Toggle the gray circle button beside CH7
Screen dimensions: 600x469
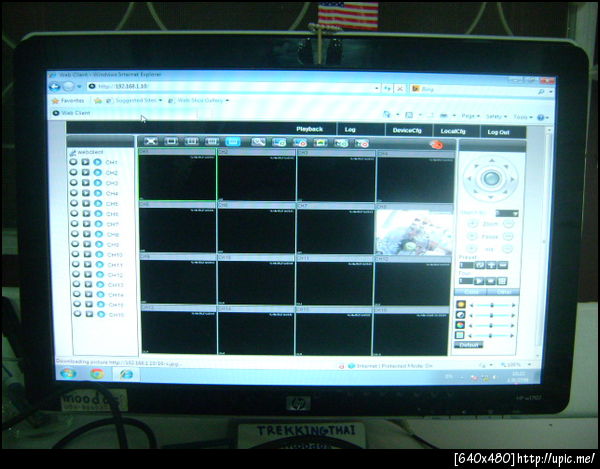(75, 223)
